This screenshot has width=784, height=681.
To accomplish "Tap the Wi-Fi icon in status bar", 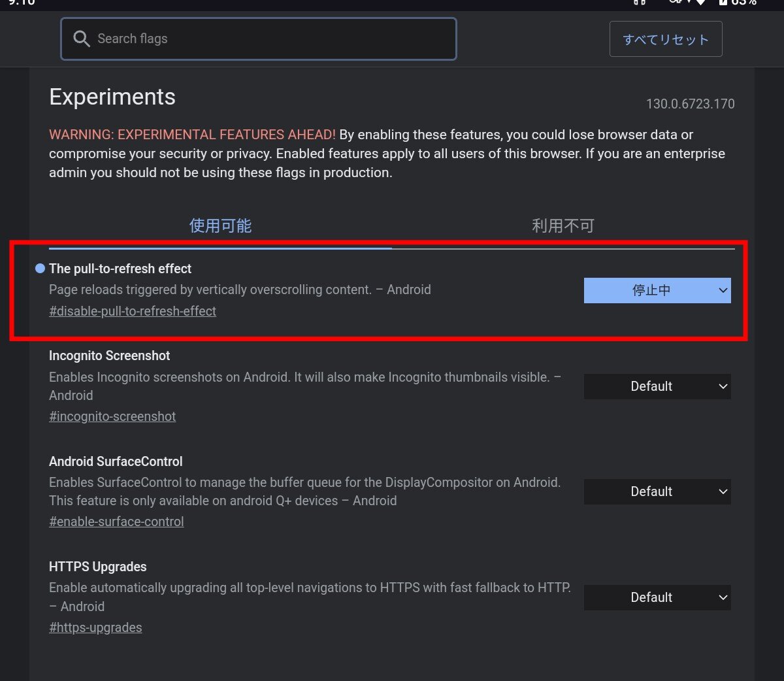I will click(700, 3).
